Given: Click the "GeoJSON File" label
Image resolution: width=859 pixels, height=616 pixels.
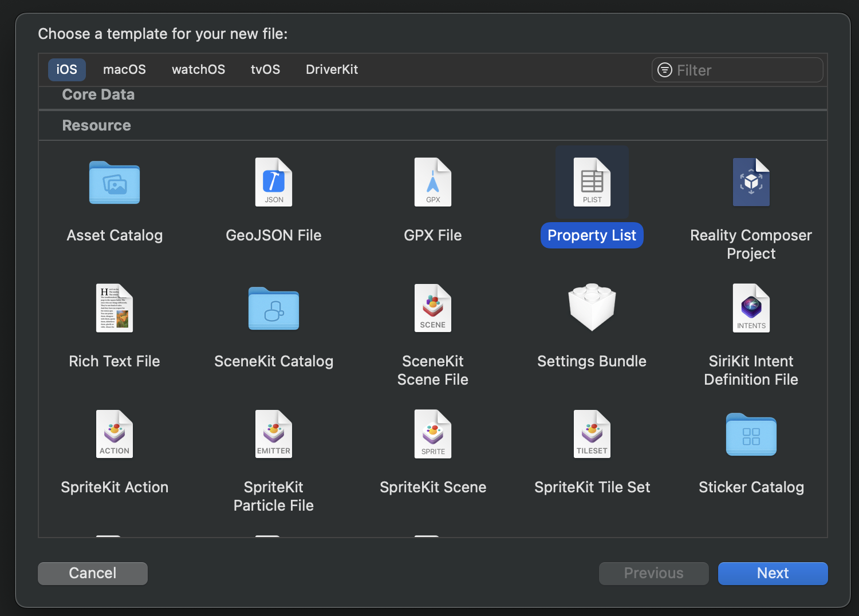Looking at the screenshot, I should click(x=274, y=235).
